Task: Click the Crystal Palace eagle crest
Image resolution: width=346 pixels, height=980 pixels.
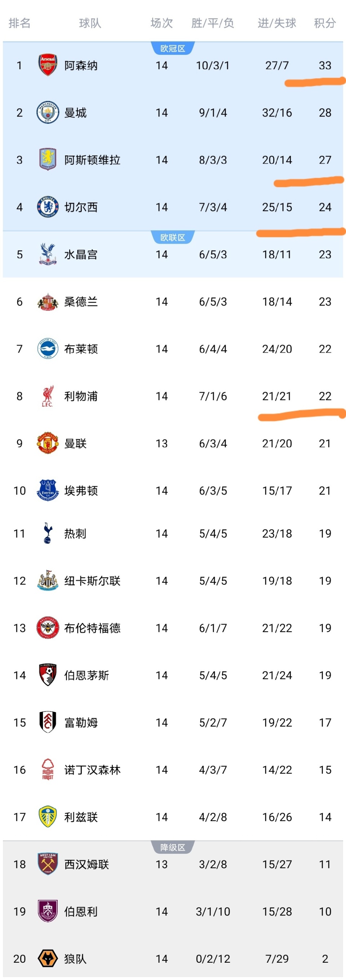Action: [48, 254]
